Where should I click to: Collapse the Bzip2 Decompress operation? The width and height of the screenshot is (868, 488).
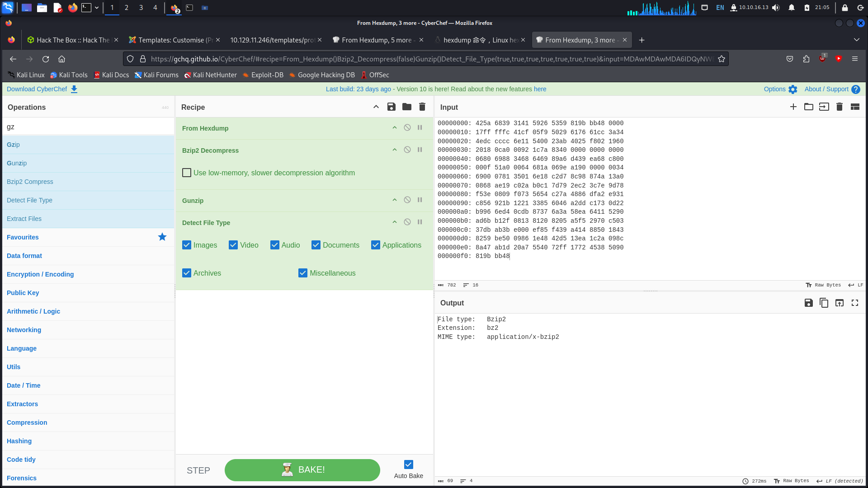[395, 150]
